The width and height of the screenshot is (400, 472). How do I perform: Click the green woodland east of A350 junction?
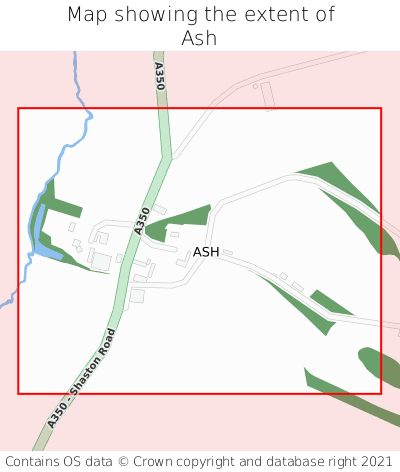tap(178, 222)
